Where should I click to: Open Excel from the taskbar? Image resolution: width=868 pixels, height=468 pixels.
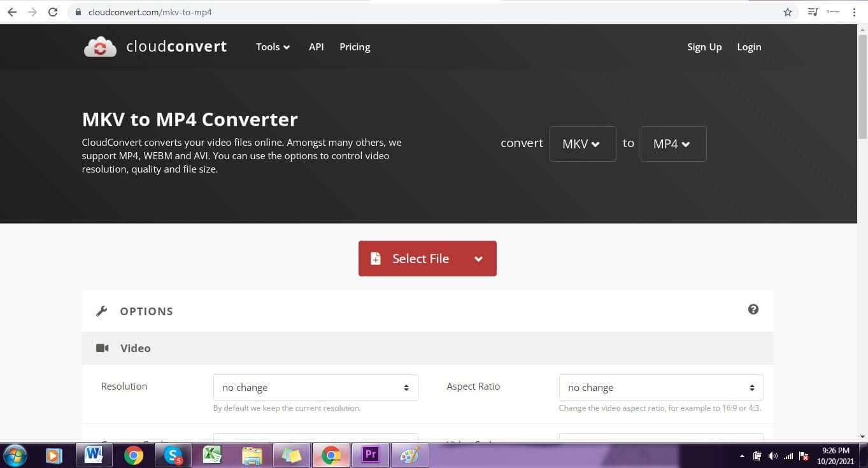[x=212, y=456]
